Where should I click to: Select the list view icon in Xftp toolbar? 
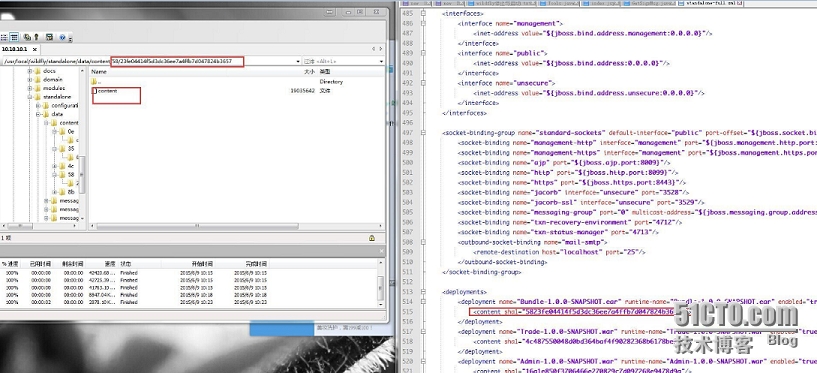click(x=4, y=37)
